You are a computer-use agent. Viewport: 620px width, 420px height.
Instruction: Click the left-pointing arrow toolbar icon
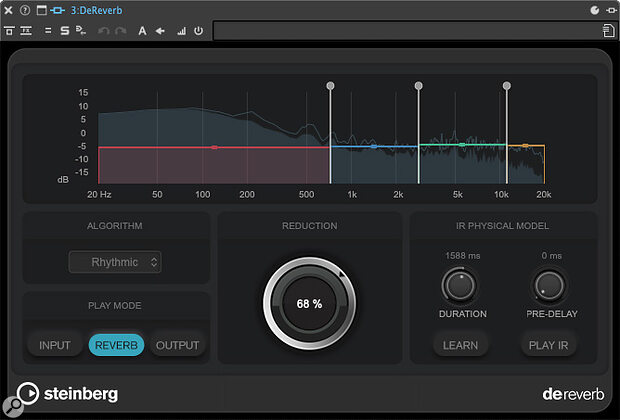coord(160,31)
